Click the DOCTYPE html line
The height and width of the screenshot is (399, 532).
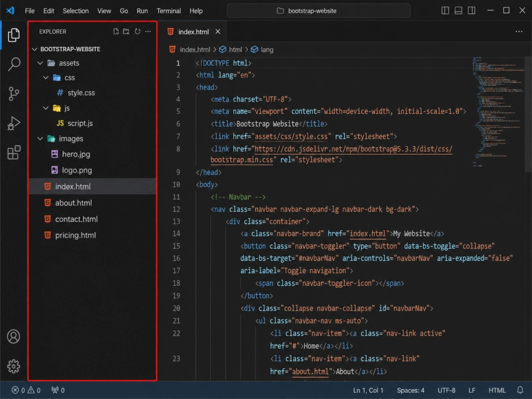(223, 63)
